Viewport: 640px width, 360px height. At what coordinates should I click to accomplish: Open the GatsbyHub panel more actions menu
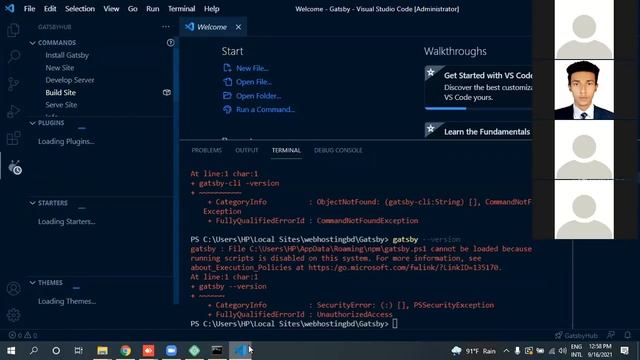(165, 27)
